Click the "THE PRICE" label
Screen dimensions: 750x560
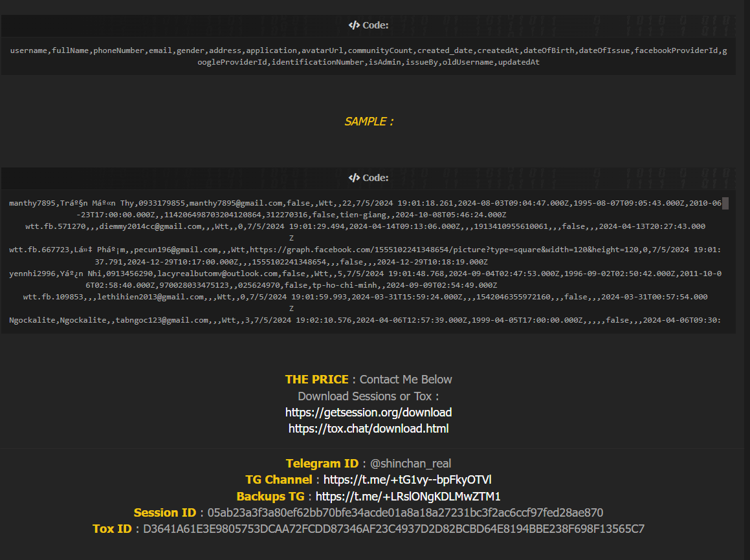316,380
